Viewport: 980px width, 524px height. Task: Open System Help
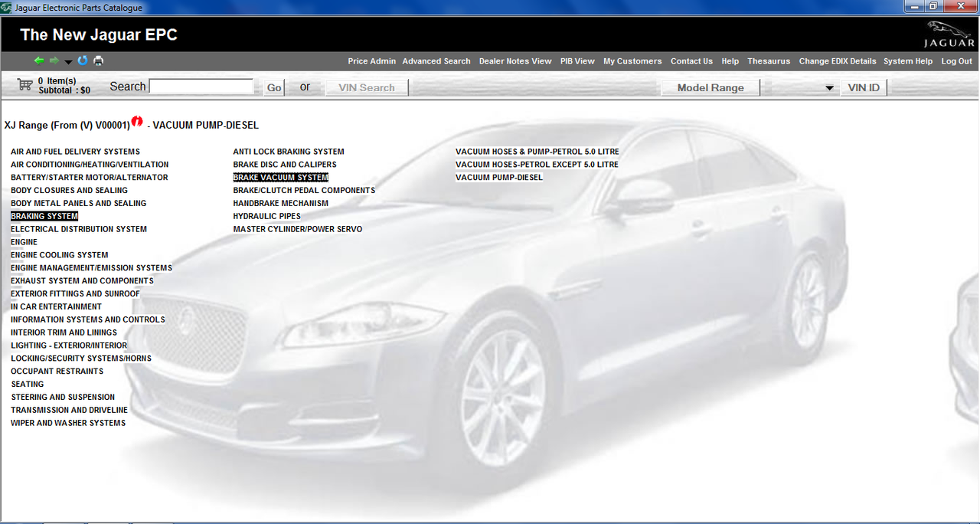click(908, 61)
